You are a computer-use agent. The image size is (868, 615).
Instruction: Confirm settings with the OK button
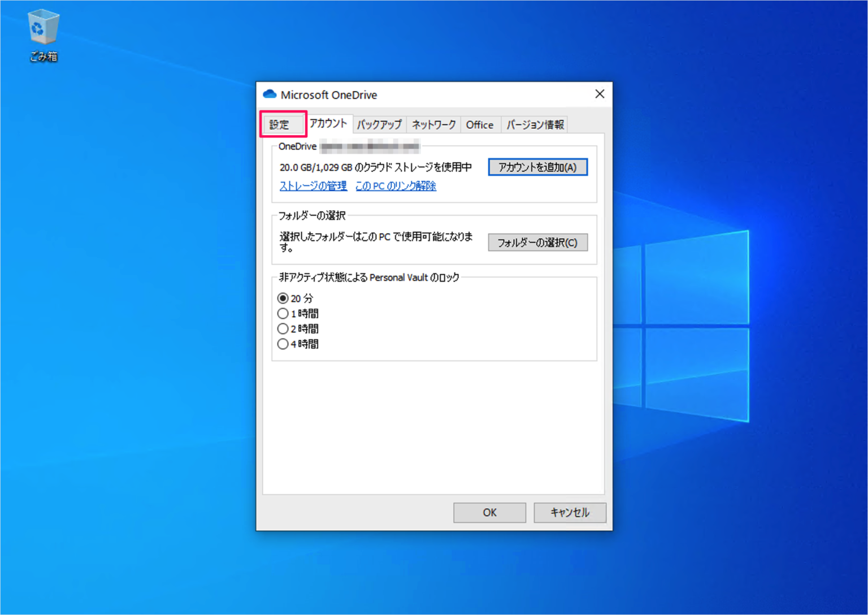pyautogui.click(x=489, y=512)
